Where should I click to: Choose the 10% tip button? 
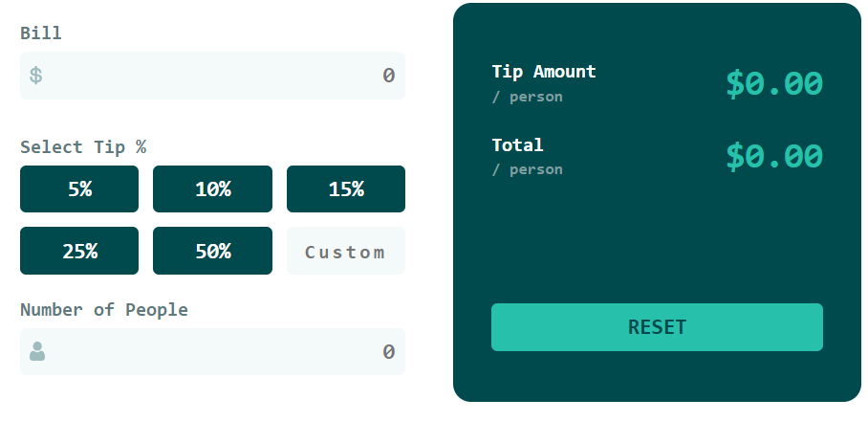click(212, 188)
